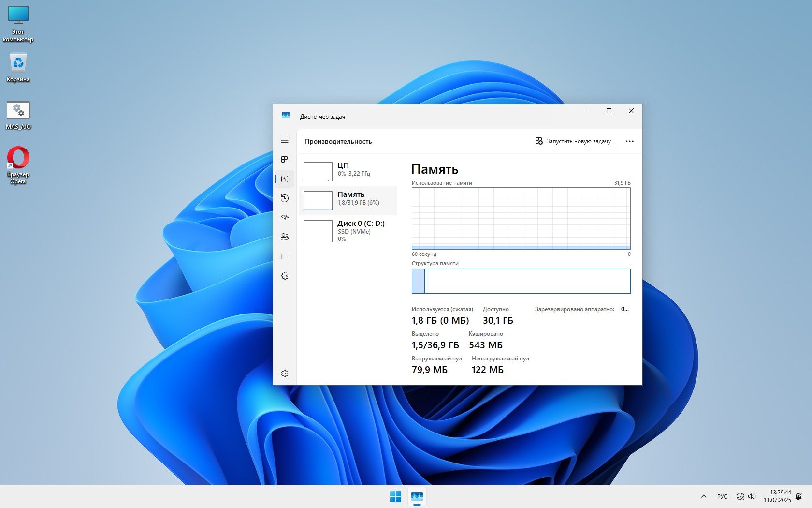Open the Processes page icon in sidebar
The height and width of the screenshot is (508, 812).
285,160
